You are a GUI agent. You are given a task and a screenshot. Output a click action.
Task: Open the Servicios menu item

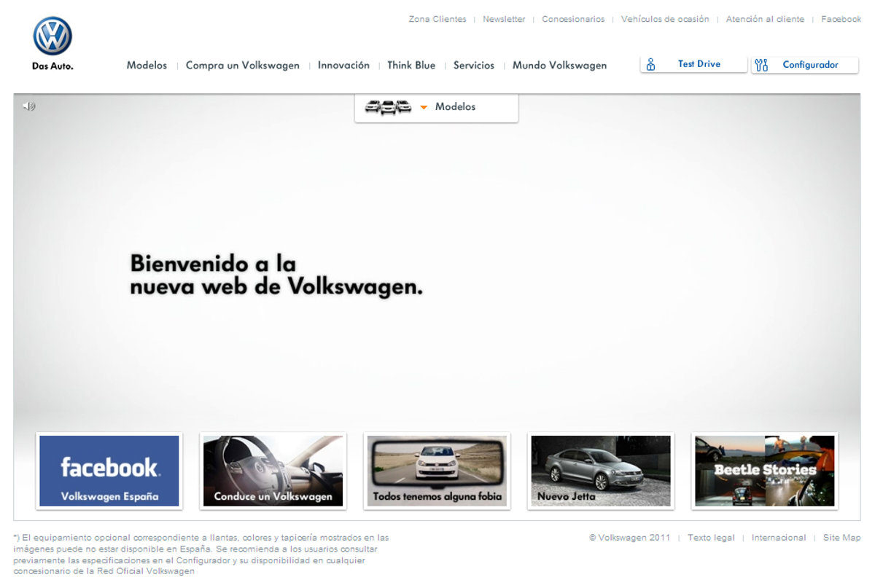point(474,66)
